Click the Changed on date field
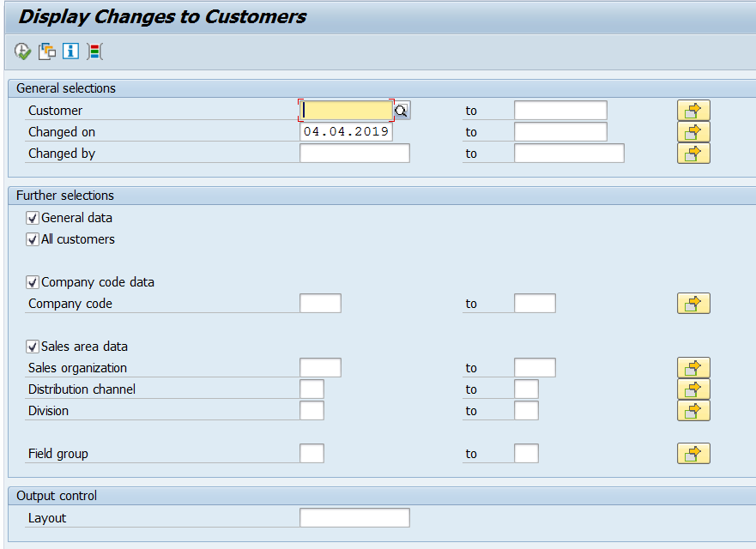 (347, 132)
